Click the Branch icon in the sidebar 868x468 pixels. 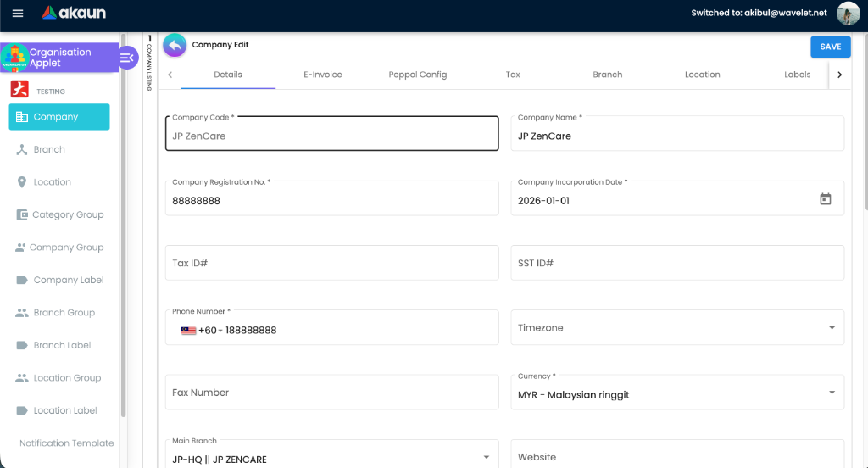[21, 149]
